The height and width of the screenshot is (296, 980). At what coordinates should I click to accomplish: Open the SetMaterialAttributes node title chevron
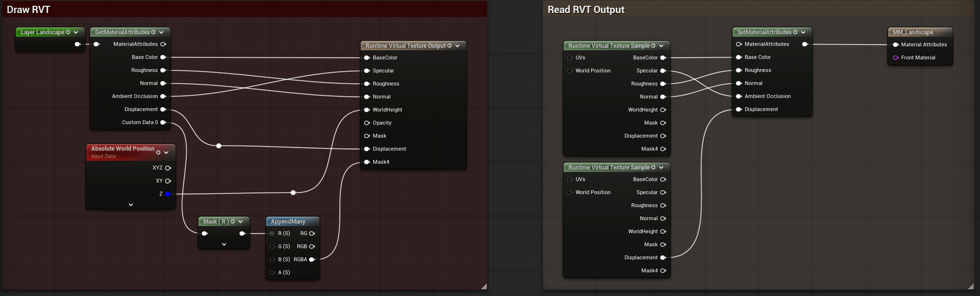pyautogui.click(x=803, y=32)
